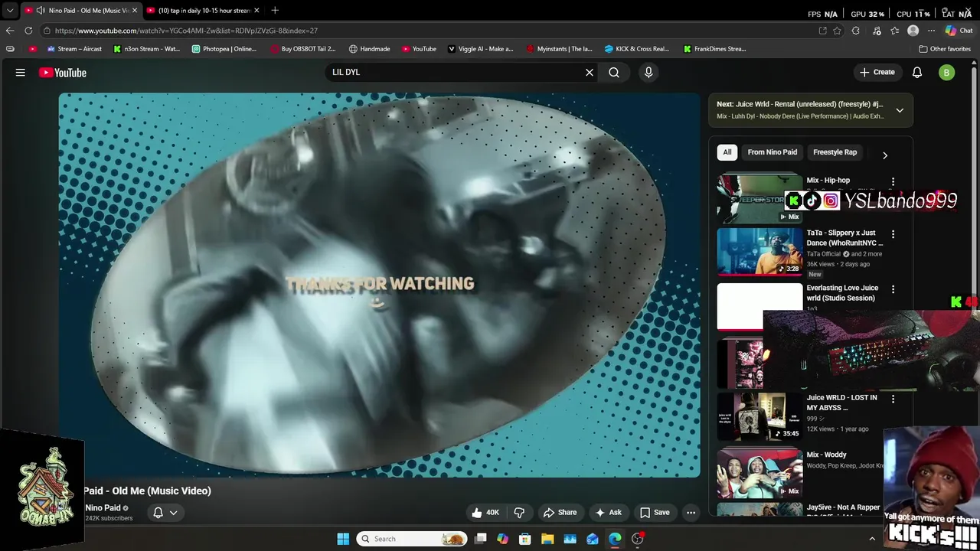Open options for Everlasting Love Juice wrld
Screen dimensions: 980x551
(893, 289)
